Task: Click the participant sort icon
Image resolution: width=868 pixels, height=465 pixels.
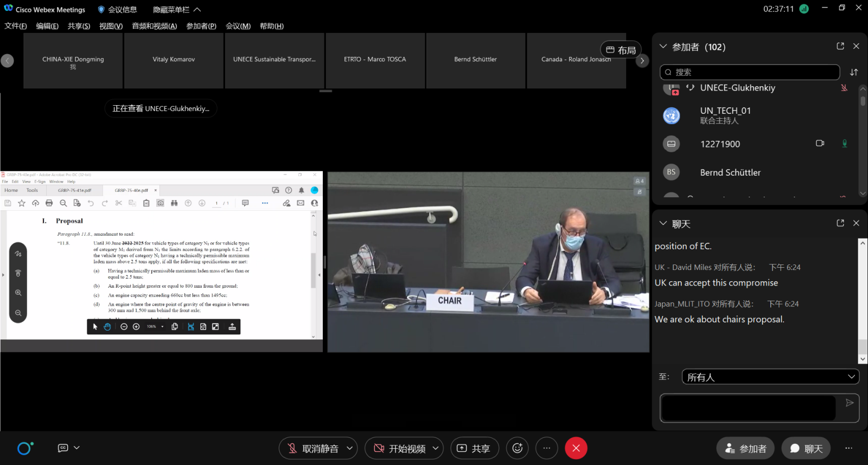Action: [854, 72]
